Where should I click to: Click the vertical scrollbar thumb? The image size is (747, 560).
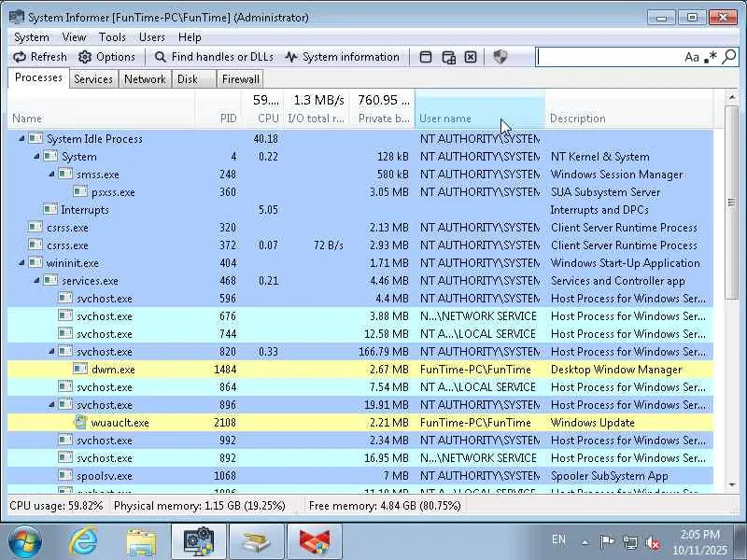click(732, 203)
